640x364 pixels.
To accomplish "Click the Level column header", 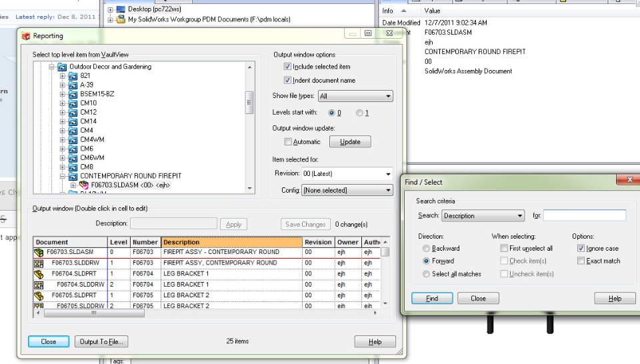I will [119, 242].
